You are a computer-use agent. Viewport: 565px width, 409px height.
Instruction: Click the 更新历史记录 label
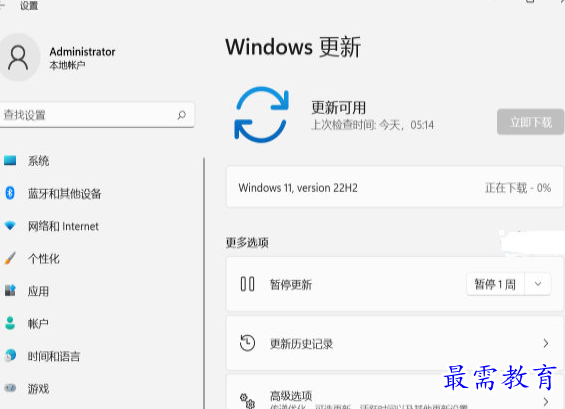301,344
